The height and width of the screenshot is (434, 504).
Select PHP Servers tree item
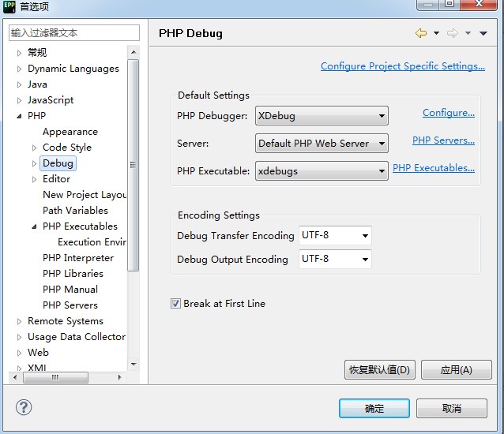point(70,305)
